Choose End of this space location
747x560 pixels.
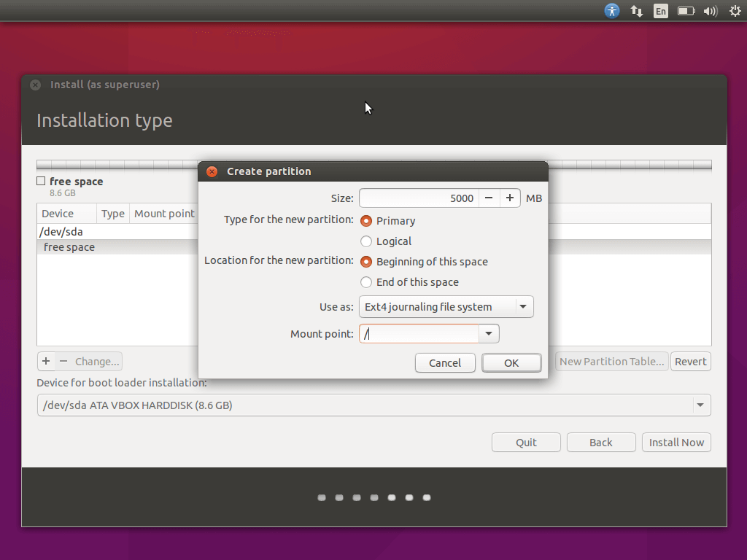(x=366, y=282)
